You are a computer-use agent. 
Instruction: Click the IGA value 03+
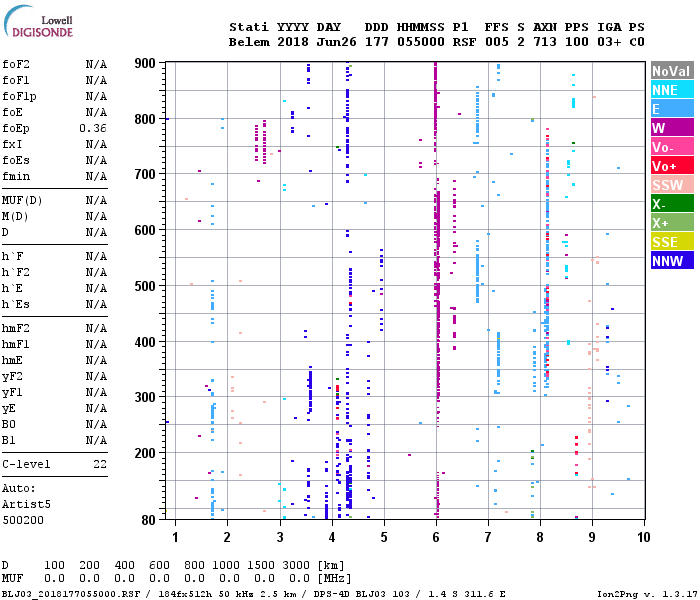click(609, 42)
